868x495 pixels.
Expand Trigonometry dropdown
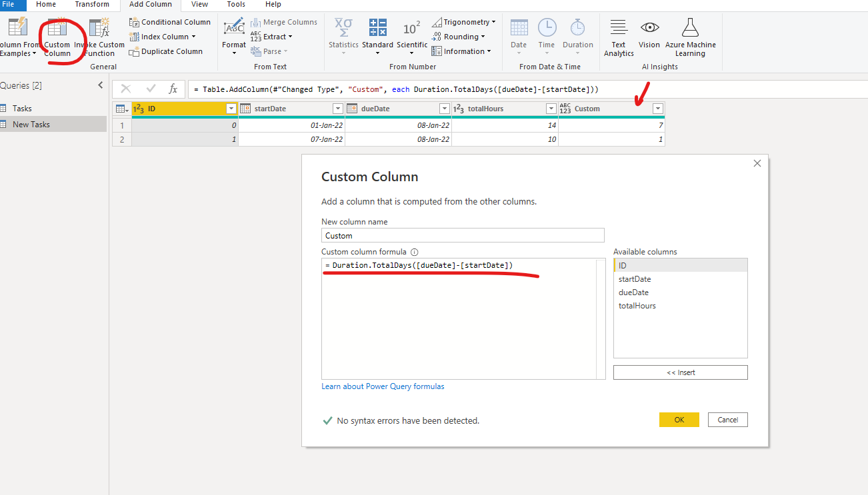click(493, 22)
